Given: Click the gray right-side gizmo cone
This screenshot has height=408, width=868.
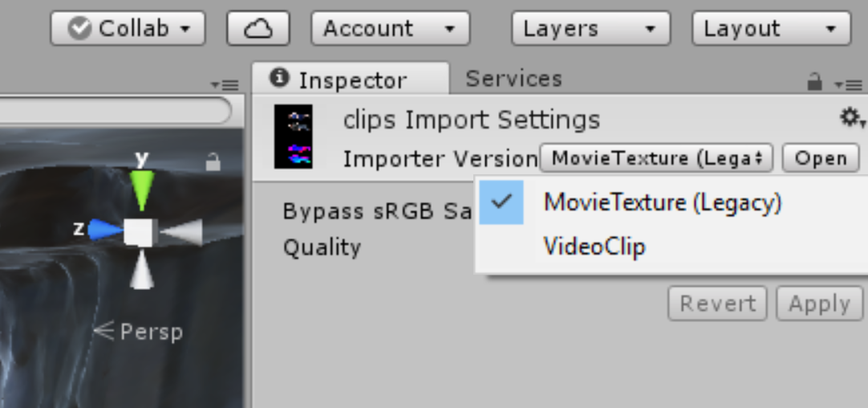Looking at the screenshot, I should coord(180,232).
